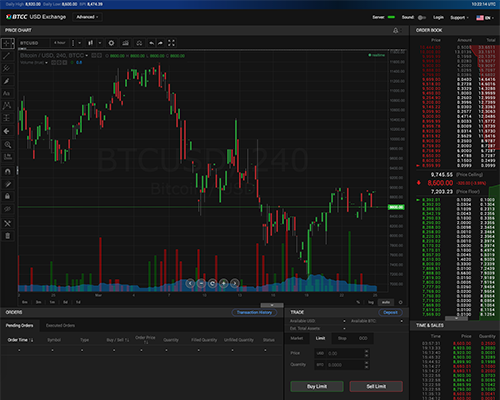The height and width of the screenshot is (400, 500).
Task: Expand the Bitcoin / USD legend dropdown
Action: click(x=87, y=56)
